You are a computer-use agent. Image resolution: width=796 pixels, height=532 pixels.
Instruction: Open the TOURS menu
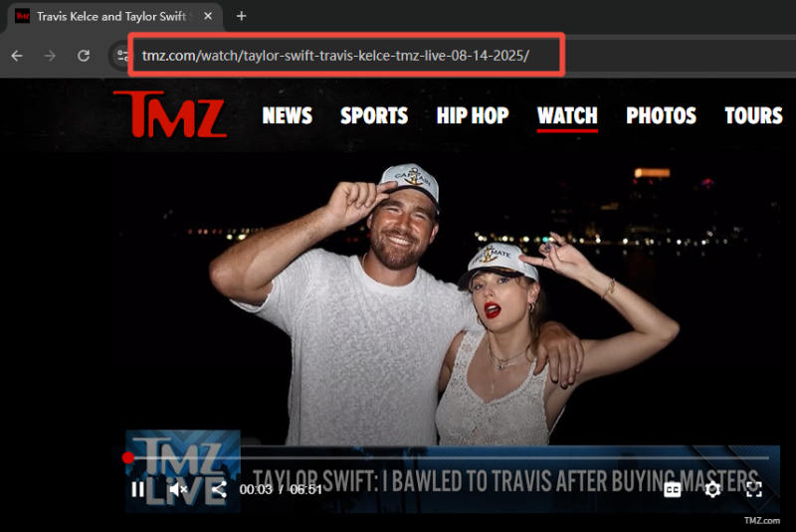tap(754, 115)
